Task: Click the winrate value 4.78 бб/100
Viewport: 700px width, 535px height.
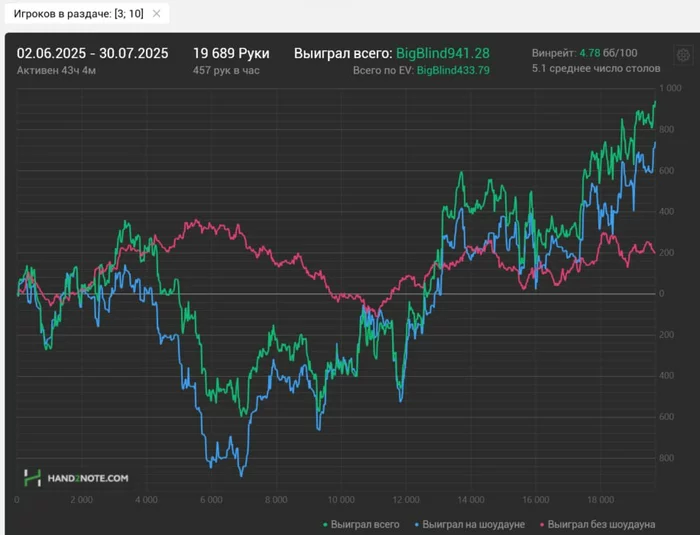Action: (x=608, y=53)
